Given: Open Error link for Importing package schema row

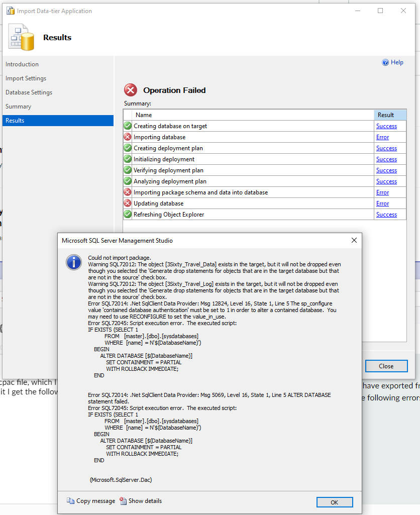Looking at the screenshot, I should pos(382,192).
